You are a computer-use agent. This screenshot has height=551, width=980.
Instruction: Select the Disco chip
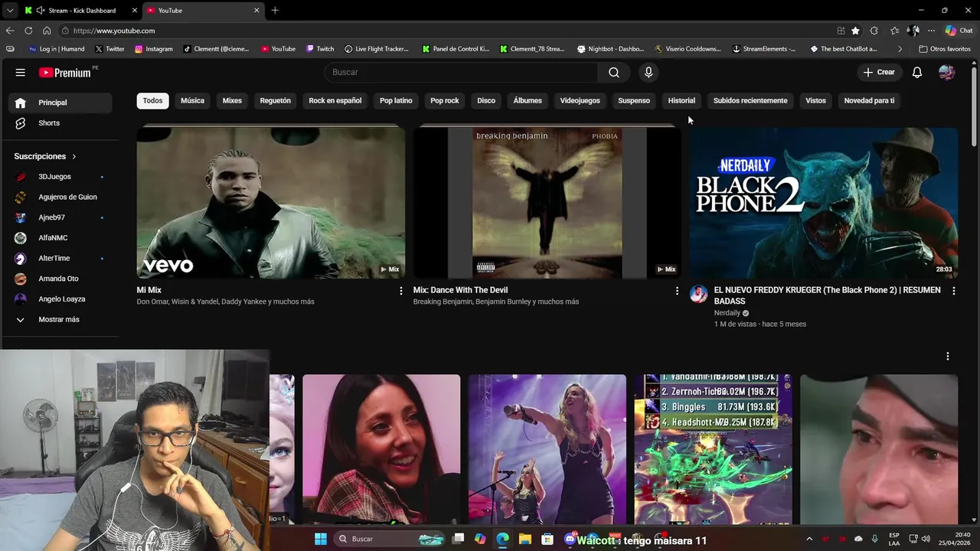(x=486, y=100)
